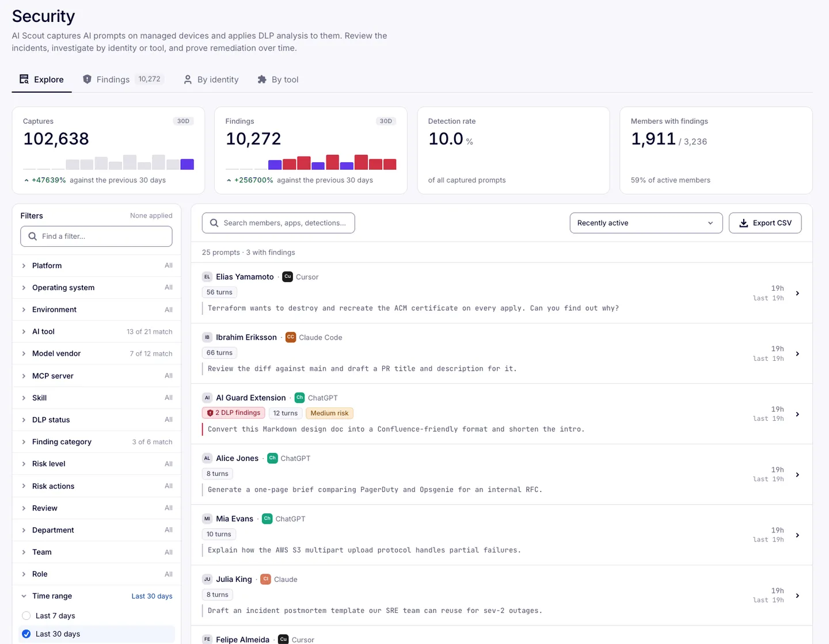Switch to the By identity tab

point(211,79)
